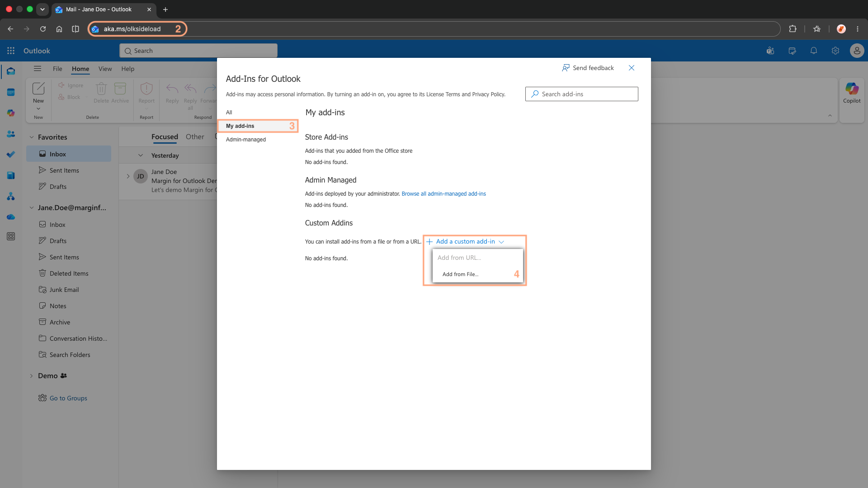Click into the Search add-ins field
Image resolution: width=868 pixels, height=488 pixels.
point(581,94)
